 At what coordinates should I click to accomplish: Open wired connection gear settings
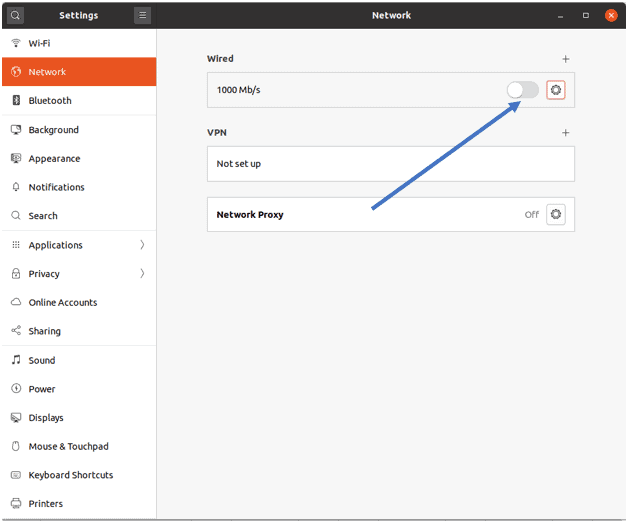(556, 90)
